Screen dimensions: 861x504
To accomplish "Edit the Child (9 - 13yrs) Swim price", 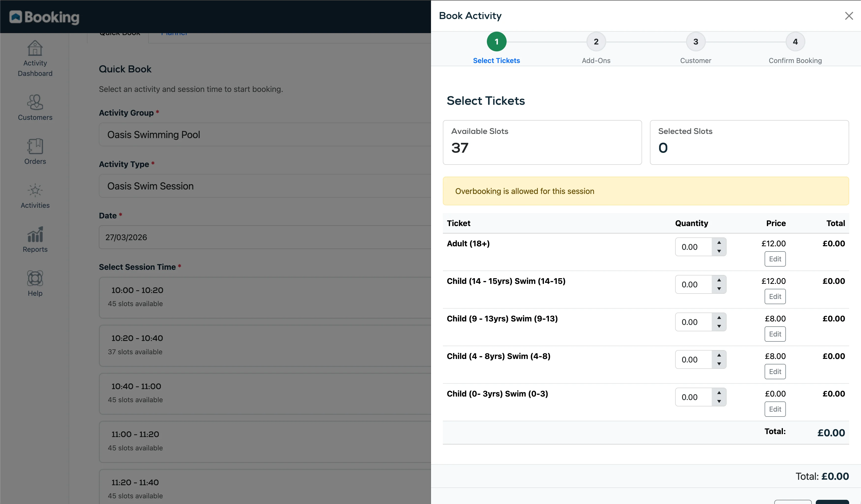I will pos(775,334).
